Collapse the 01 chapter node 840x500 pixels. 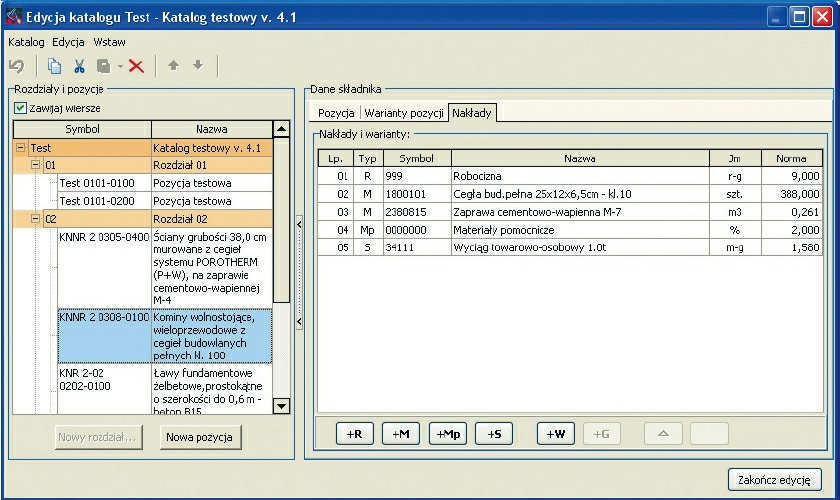(35, 165)
